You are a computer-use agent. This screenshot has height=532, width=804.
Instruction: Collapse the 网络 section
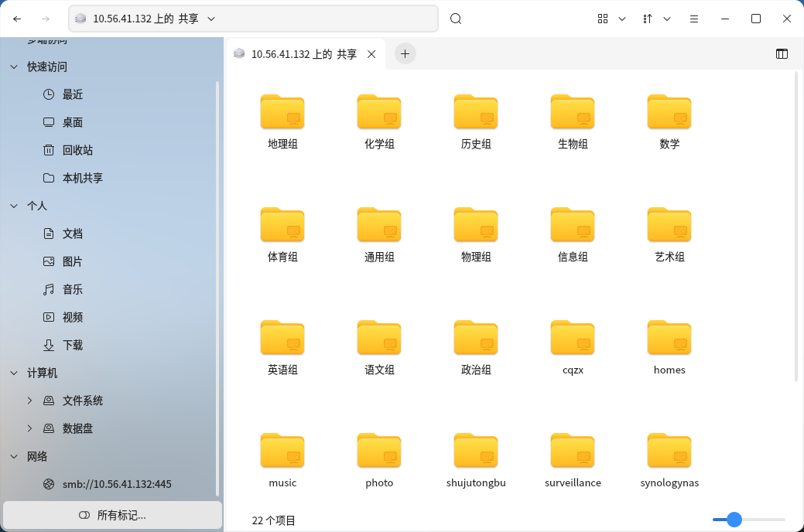pos(14,457)
